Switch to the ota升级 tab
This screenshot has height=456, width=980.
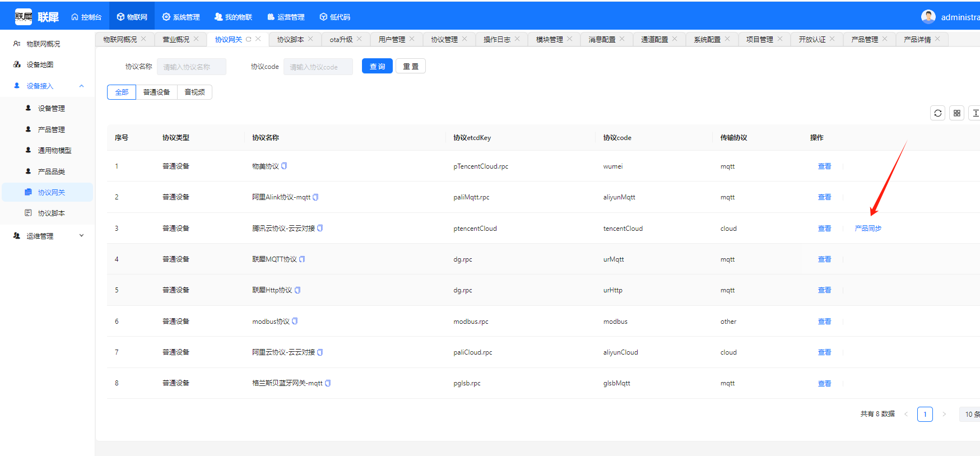tap(341, 39)
